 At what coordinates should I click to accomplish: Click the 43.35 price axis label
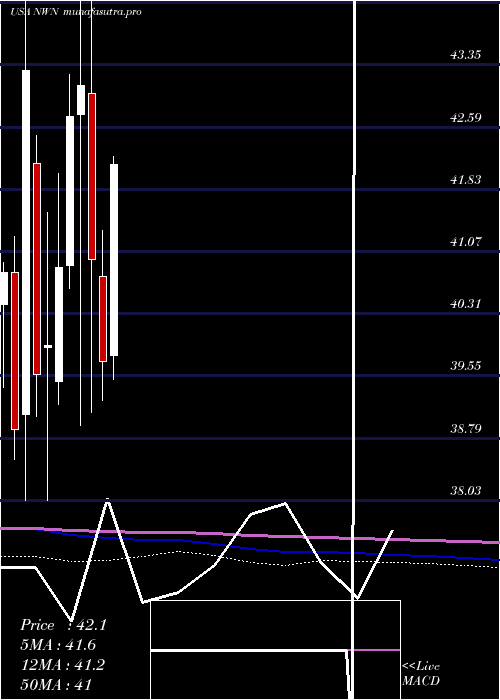(x=466, y=55)
